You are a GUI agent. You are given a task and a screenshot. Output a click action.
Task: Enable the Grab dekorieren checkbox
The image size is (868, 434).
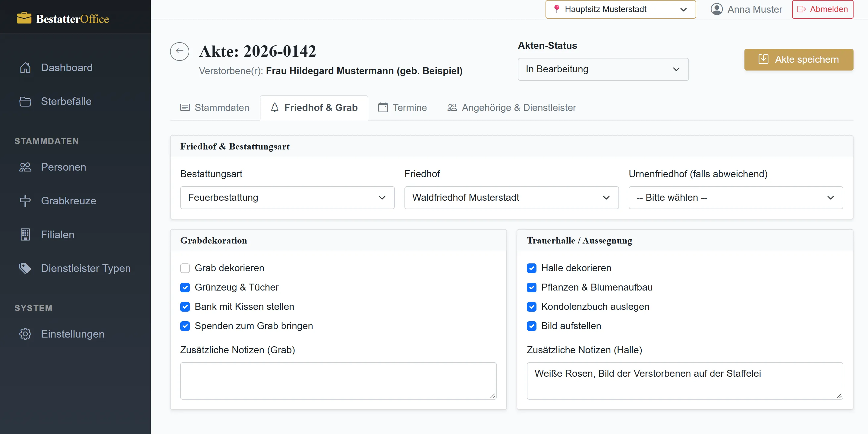pos(185,268)
